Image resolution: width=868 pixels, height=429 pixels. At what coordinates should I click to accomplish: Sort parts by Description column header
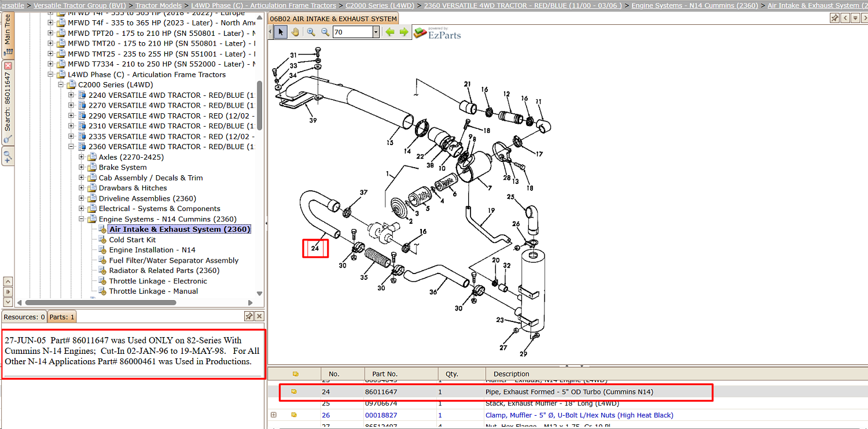click(676, 374)
